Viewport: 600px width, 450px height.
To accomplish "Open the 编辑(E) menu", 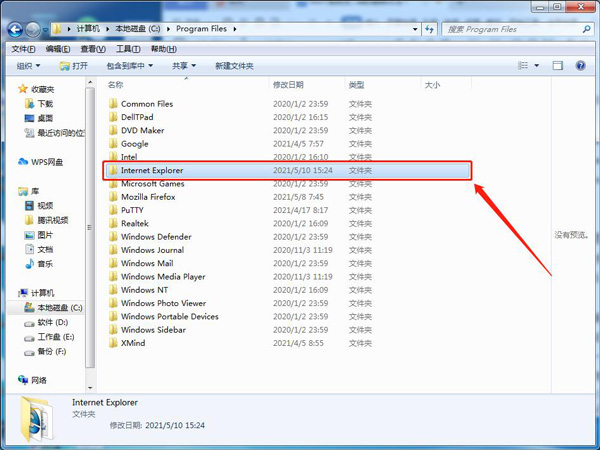I will pyautogui.click(x=58, y=49).
